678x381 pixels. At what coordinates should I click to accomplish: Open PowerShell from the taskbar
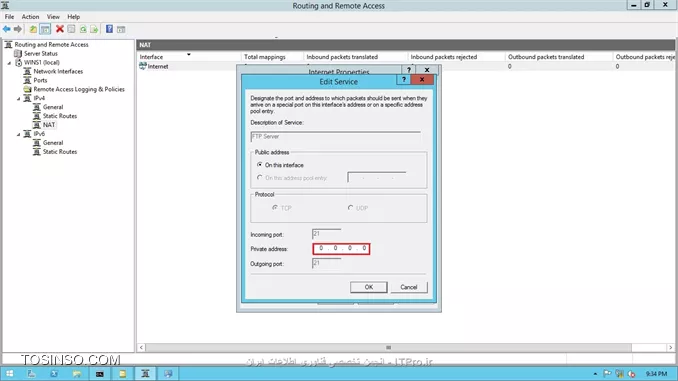point(54,374)
